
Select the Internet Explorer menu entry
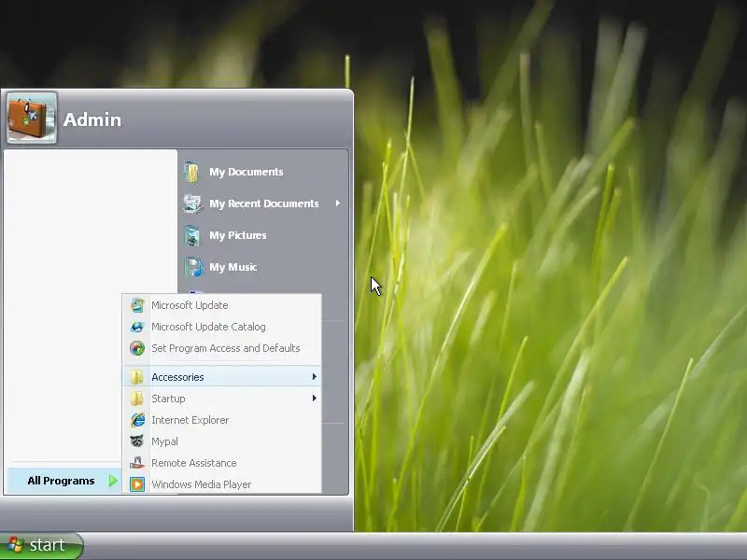222,419
